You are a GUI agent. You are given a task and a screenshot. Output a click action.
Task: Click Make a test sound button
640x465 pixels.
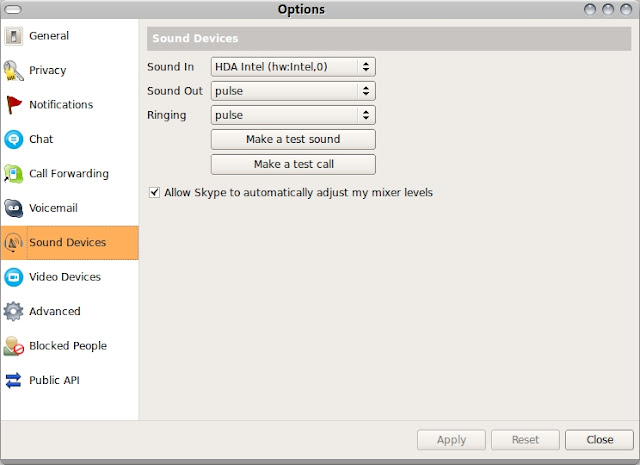293,140
